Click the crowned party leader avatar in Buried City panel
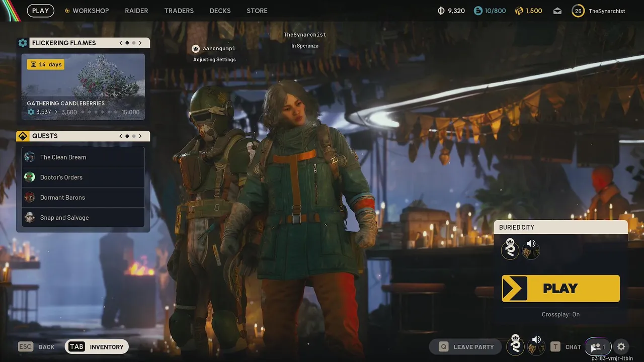This screenshot has width=644, height=362. pos(510,249)
